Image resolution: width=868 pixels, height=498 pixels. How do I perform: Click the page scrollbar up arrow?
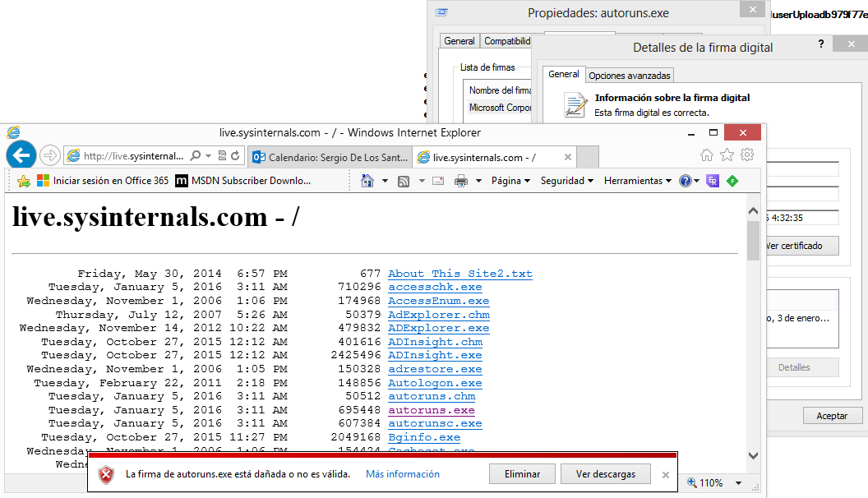[753, 211]
